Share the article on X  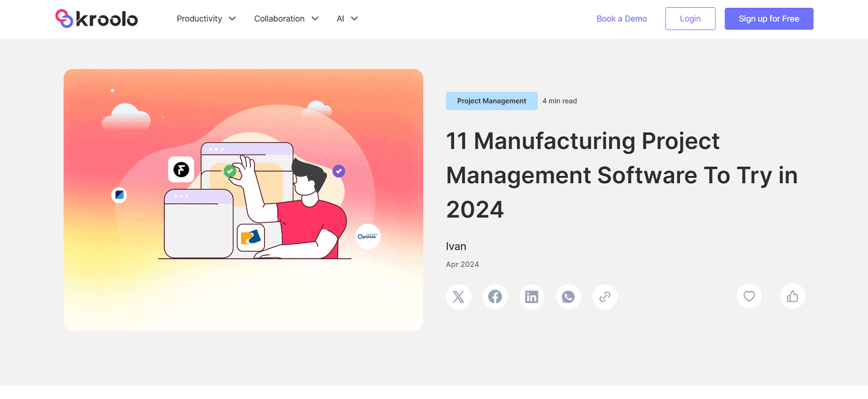459,297
